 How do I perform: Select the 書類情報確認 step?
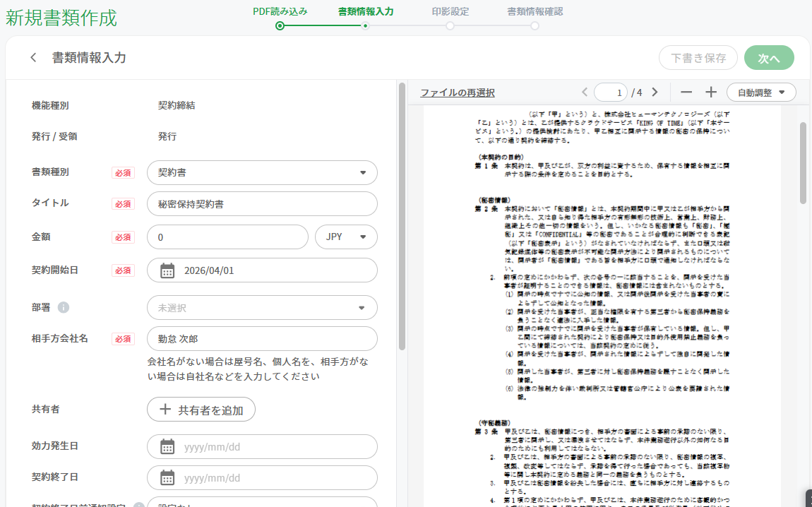pyautogui.click(x=535, y=11)
